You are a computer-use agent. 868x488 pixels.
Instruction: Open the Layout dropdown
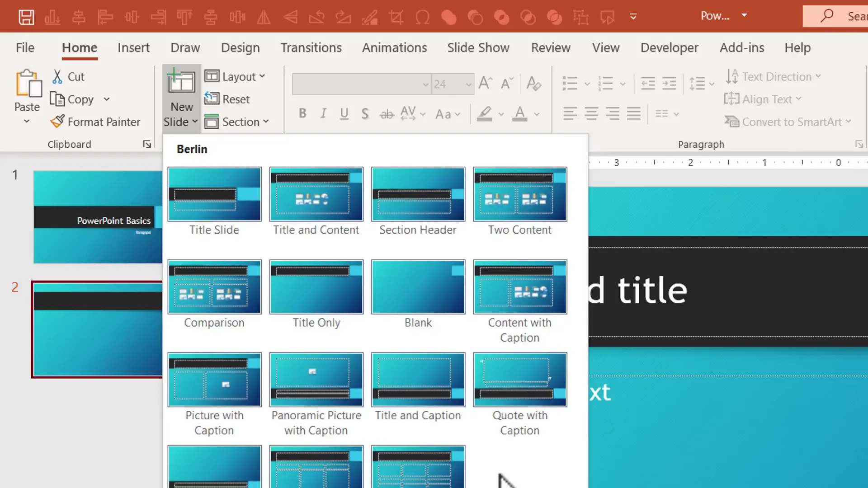click(235, 76)
